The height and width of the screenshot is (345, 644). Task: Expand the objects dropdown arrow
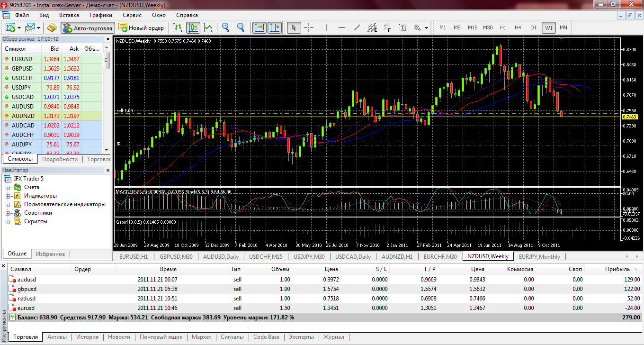point(427,27)
